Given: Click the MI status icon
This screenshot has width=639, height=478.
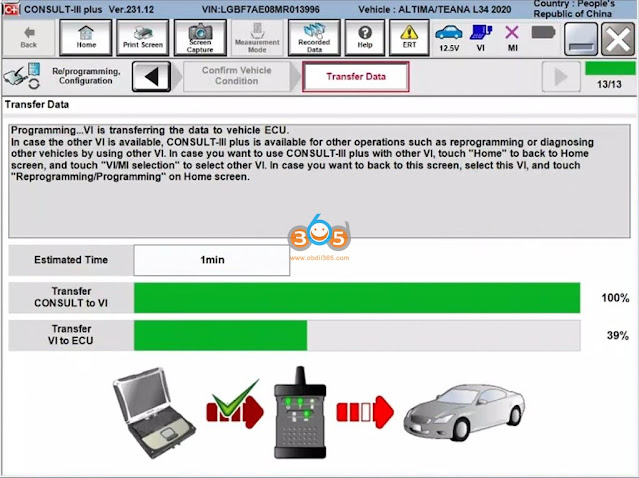Looking at the screenshot, I should [x=512, y=38].
